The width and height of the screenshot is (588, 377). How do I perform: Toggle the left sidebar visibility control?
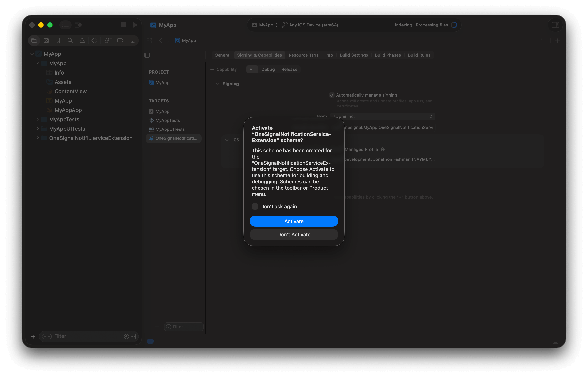(x=147, y=55)
